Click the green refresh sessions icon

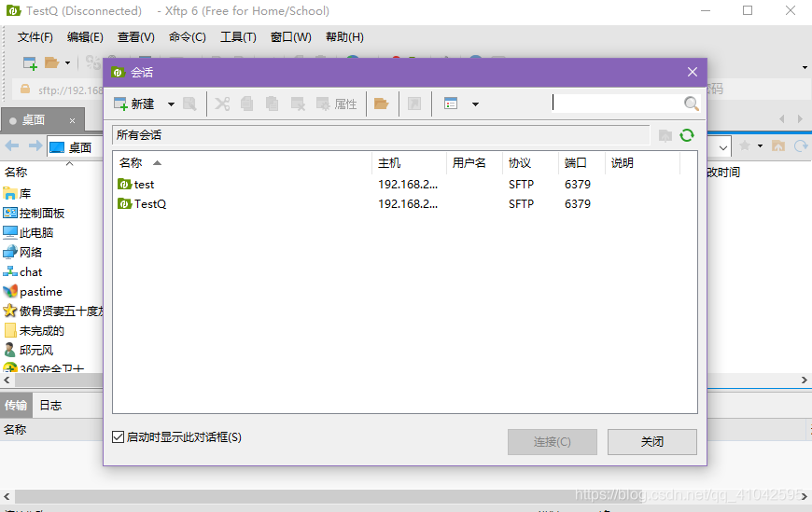(687, 135)
